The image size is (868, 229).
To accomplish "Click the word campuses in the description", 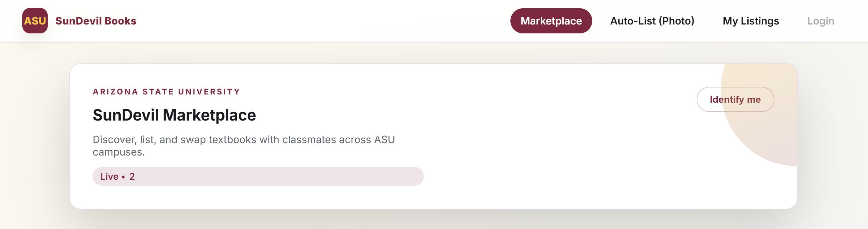I will coord(117,152).
